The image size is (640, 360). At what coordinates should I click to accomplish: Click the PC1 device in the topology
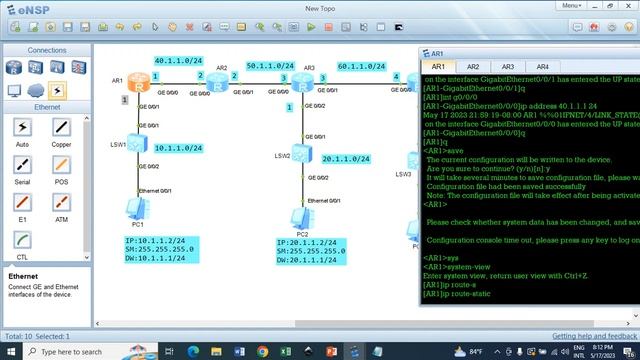click(138, 209)
